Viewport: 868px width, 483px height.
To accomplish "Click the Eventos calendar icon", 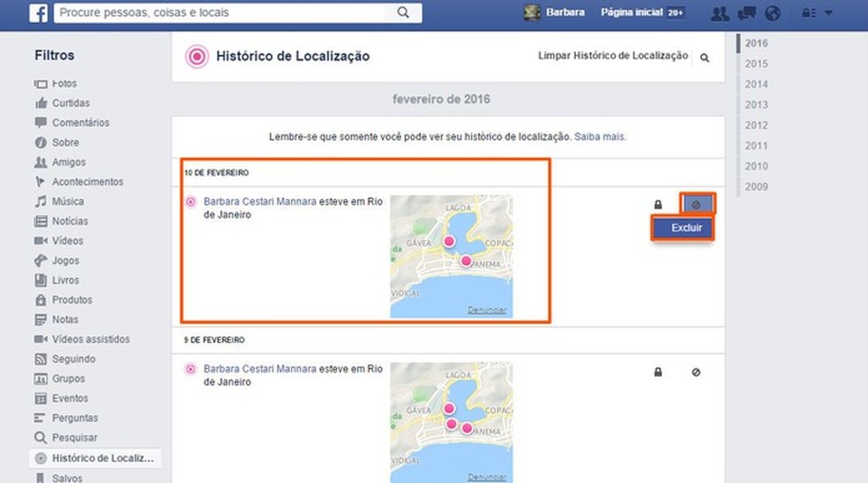I will (x=41, y=398).
